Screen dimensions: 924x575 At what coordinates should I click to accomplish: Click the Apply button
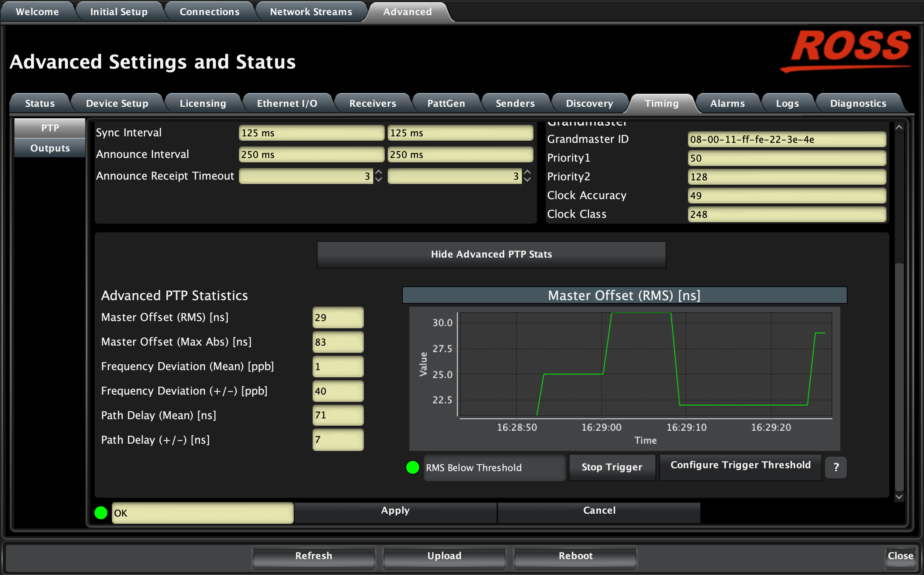395,510
